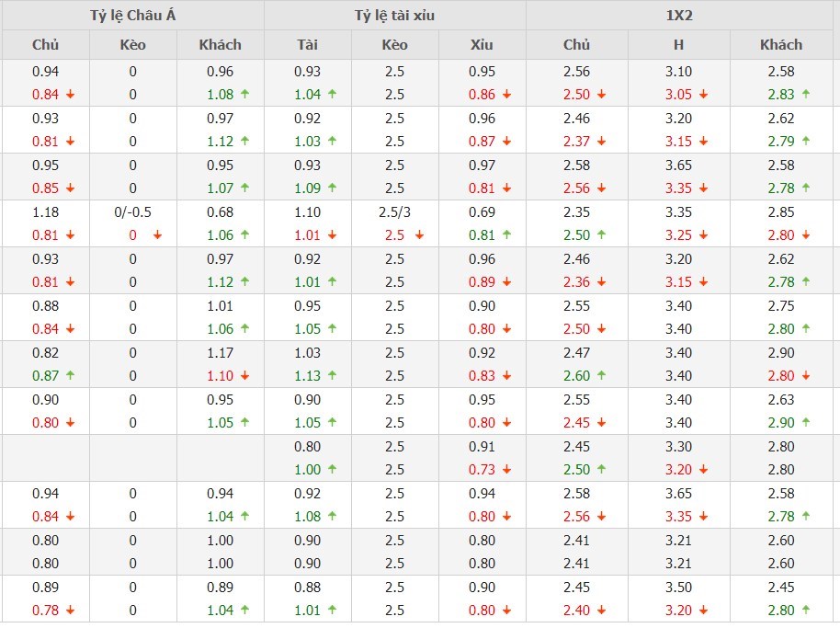Screen dimensions: 840x628
Task: Click the H column header
Action: [x=678, y=44]
